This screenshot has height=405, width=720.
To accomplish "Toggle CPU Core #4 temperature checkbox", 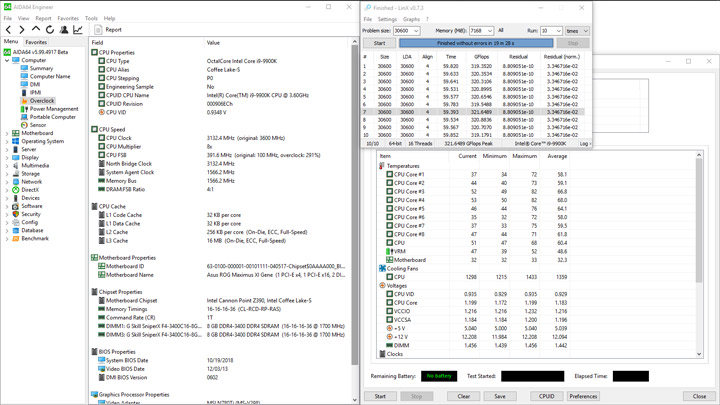I will 389,200.
